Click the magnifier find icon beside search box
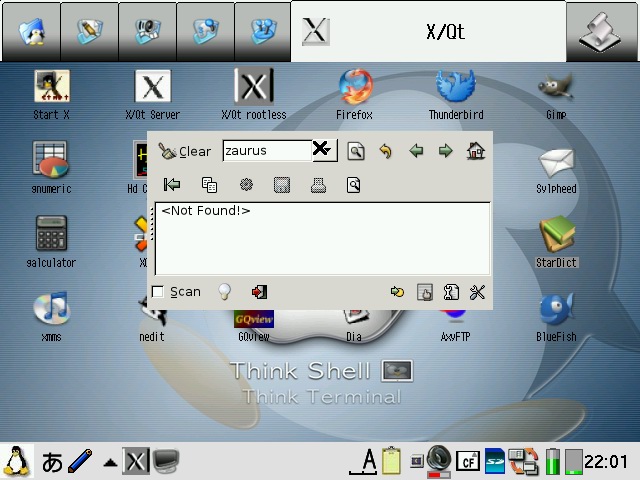640x480 pixels. pos(355,152)
